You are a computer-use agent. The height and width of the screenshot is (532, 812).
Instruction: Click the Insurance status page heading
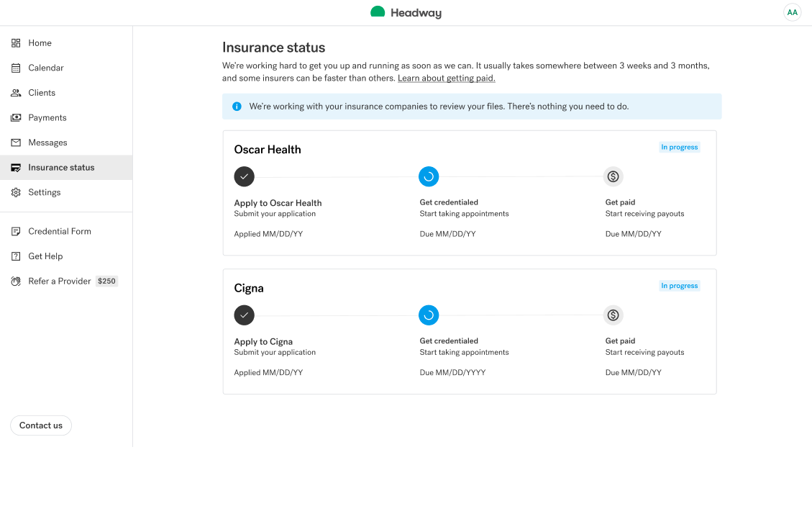(273, 48)
